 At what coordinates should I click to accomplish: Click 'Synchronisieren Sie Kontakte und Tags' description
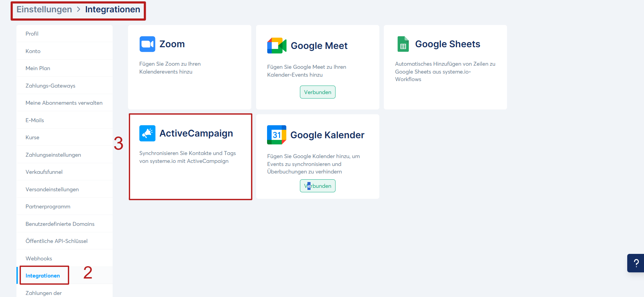pos(187,157)
